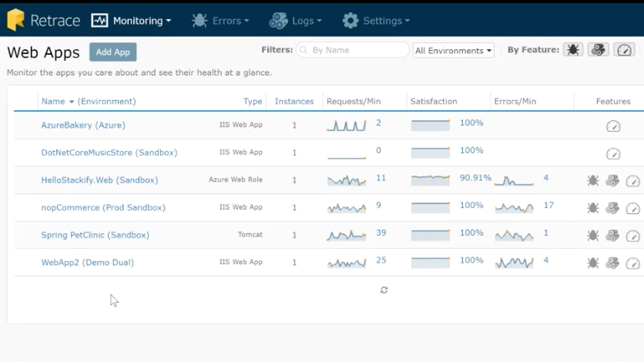
Task: Open WebApp2 (Demo Dual) app
Action: click(x=87, y=263)
